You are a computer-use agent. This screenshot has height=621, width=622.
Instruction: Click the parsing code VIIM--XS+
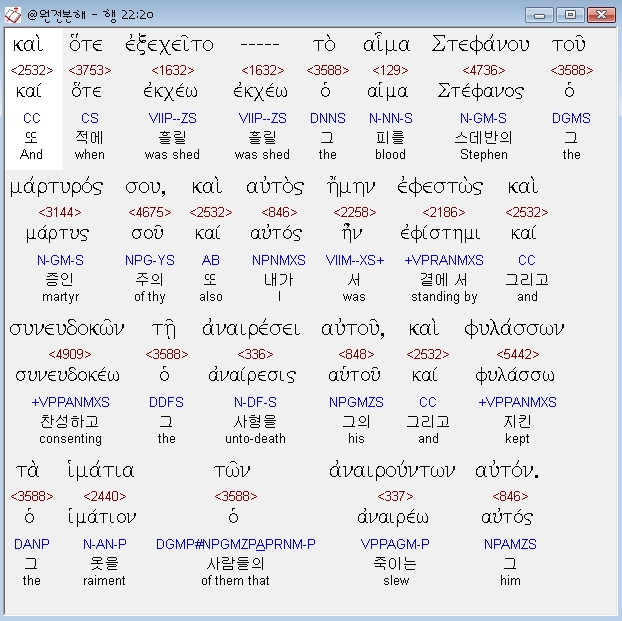[355, 260]
